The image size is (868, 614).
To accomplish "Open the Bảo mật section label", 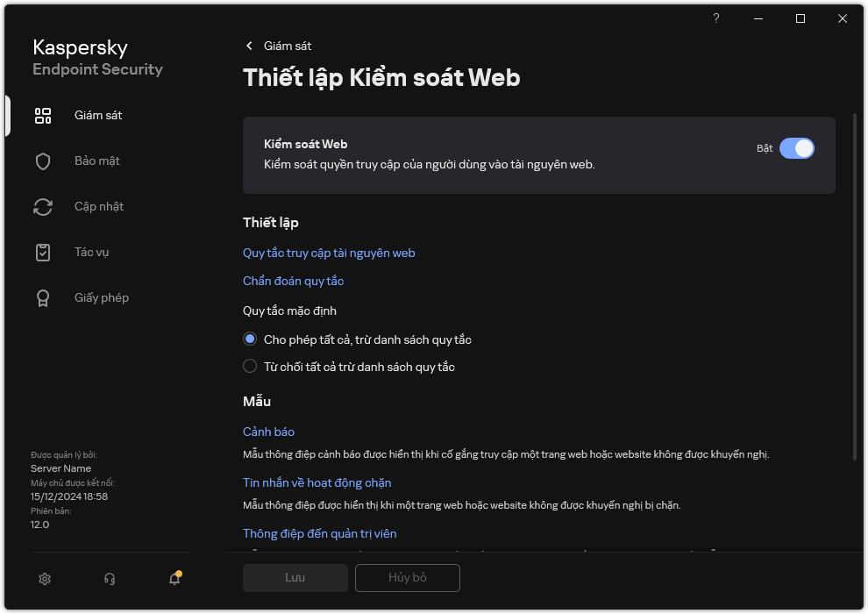I will click(x=97, y=161).
